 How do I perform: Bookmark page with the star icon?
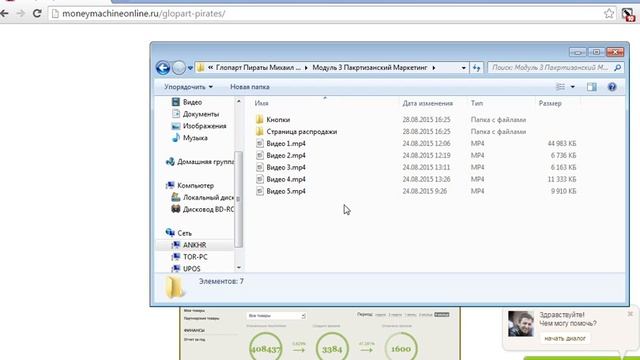pyautogui.click(x=609, y=13)
